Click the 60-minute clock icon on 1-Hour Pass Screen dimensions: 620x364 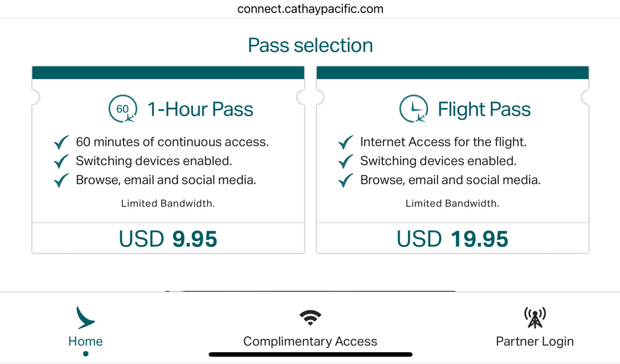[123, 109]
